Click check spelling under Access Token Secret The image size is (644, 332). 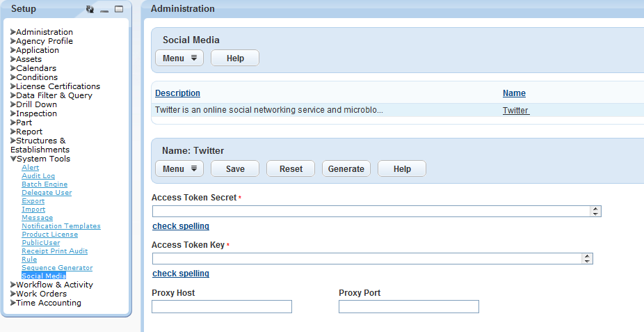pyautogui.click(x=181, y=226)
